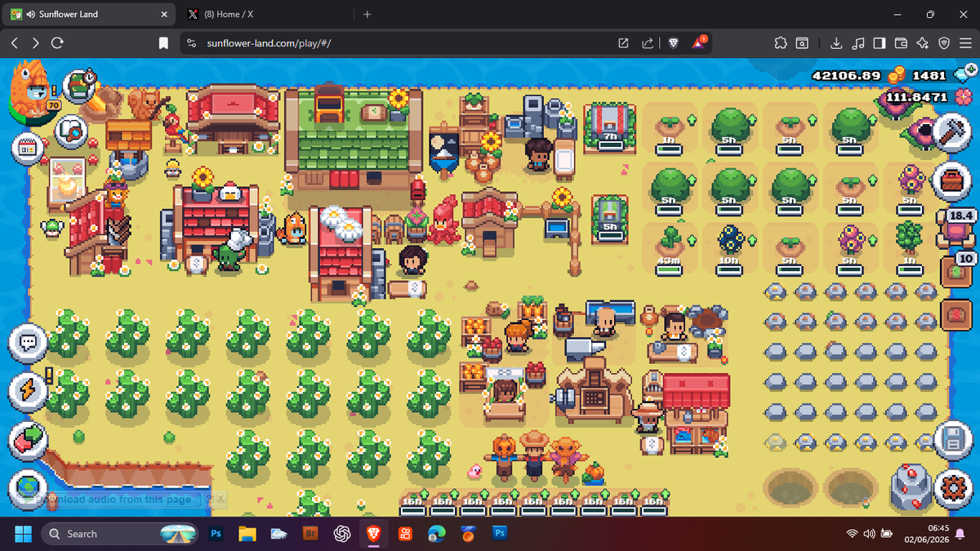Open the chat speech-bubble button

click(x=29, y=343)
